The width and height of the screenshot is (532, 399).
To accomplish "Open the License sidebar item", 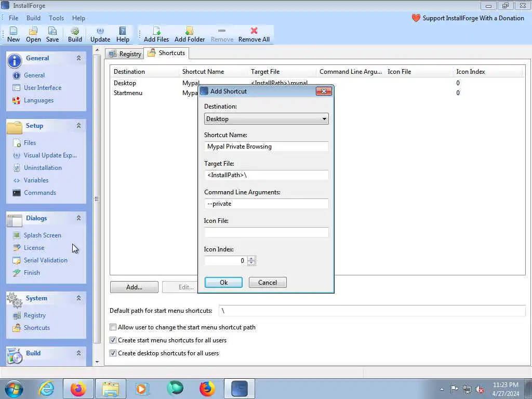I will [x=34, y=248].
